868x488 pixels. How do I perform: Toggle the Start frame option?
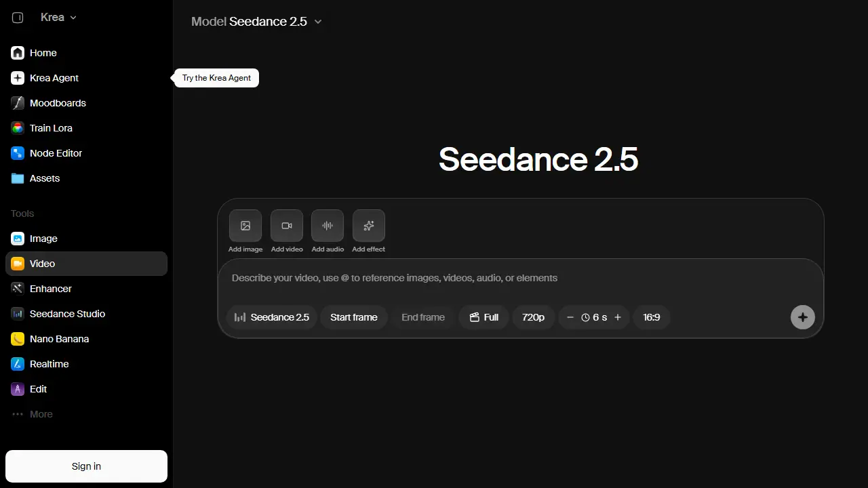pyautogui.click(x=354, y=317)
